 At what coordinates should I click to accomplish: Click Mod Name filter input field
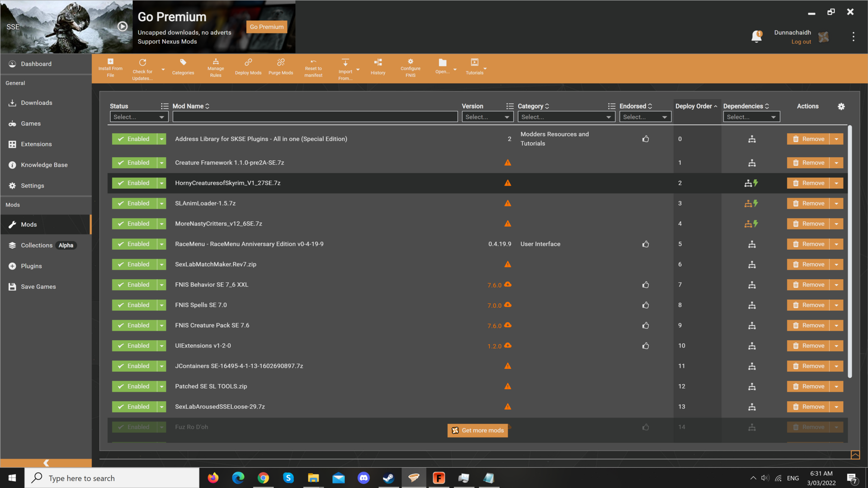pos(315,117)
